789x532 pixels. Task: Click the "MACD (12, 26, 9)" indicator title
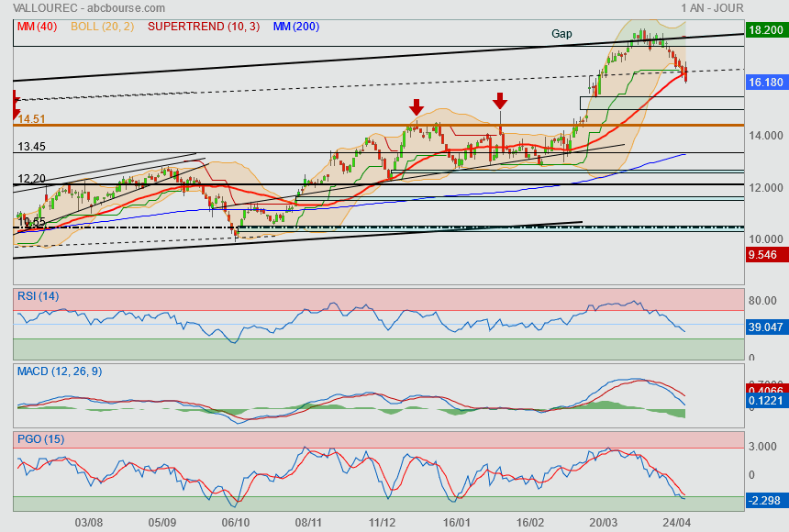[x=60, y=371]
